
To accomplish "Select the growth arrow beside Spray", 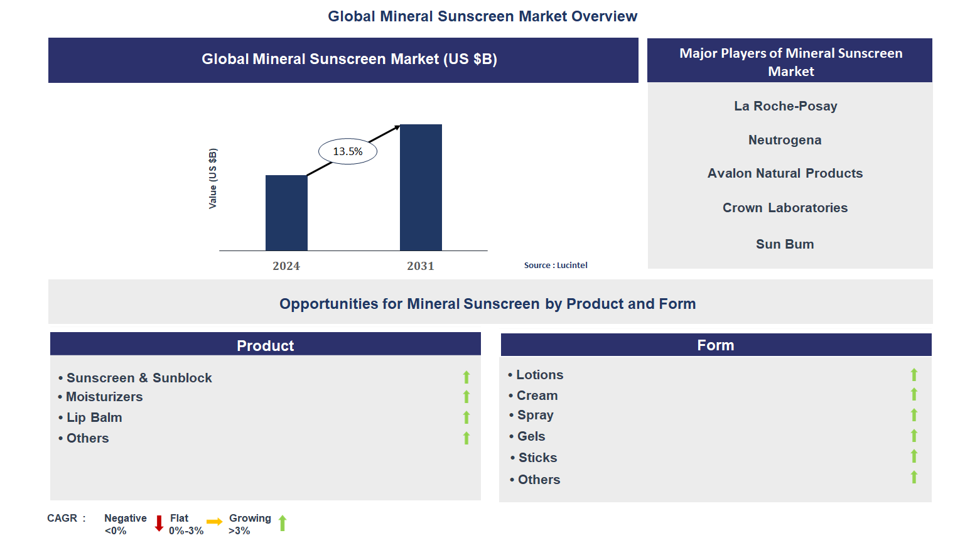I will click(914, 415).
